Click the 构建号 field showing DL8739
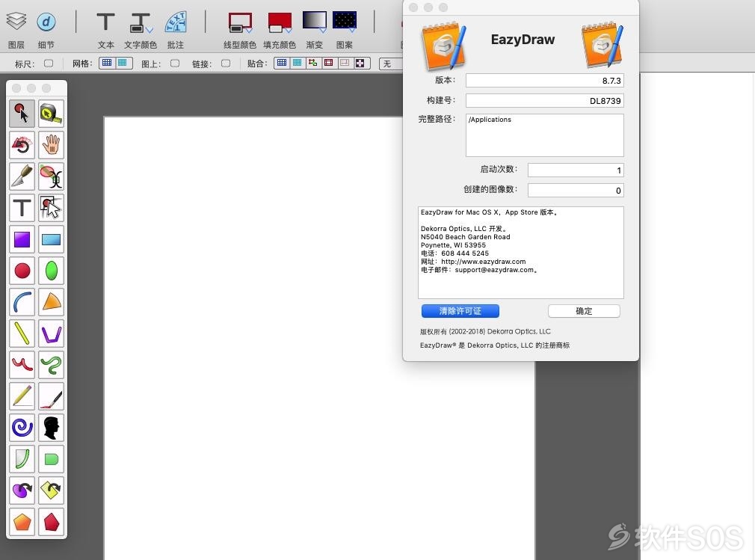The height and width of the screenshot is (560, 755). pyautogui.click(x=545, y=101)
